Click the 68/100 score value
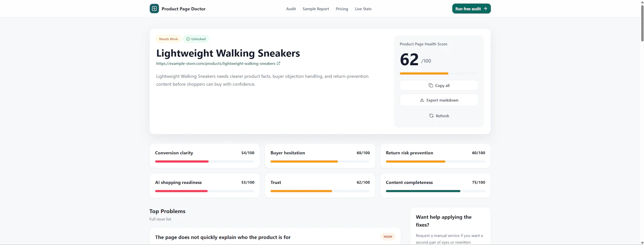Viewport: 644px width, 245px height. click(x=363, y=153)
